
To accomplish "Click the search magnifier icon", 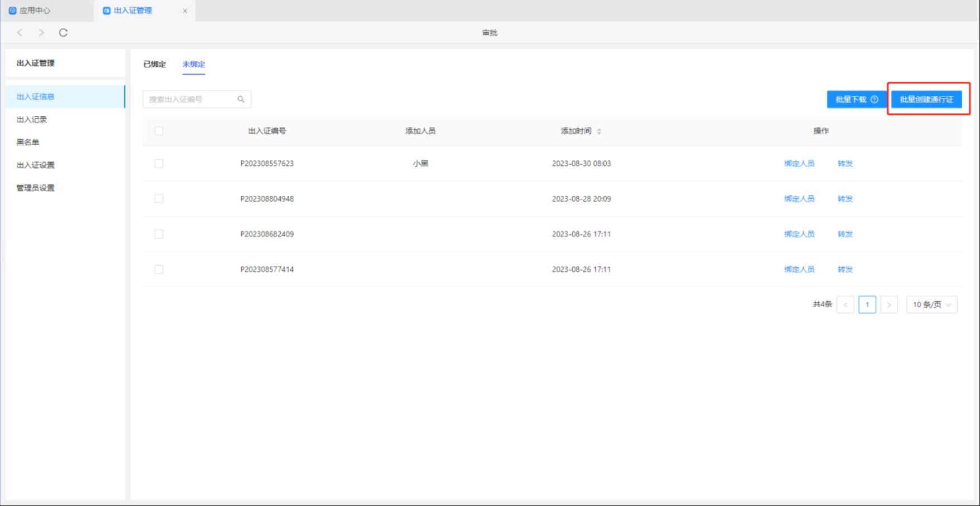I will (241, 100).
